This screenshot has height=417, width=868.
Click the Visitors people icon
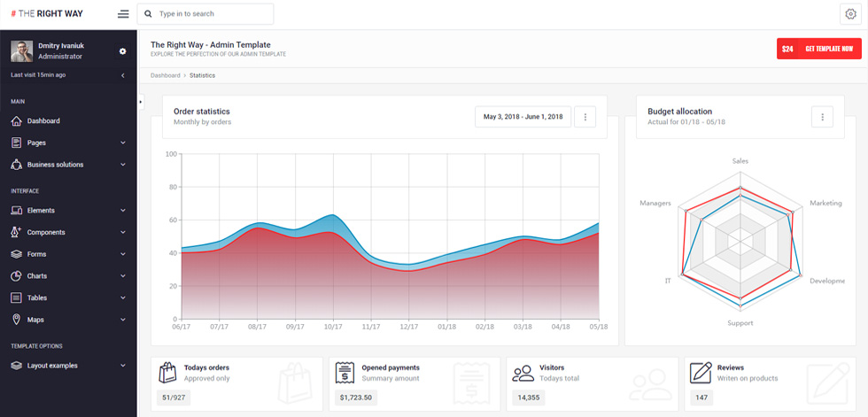point(523,374)
